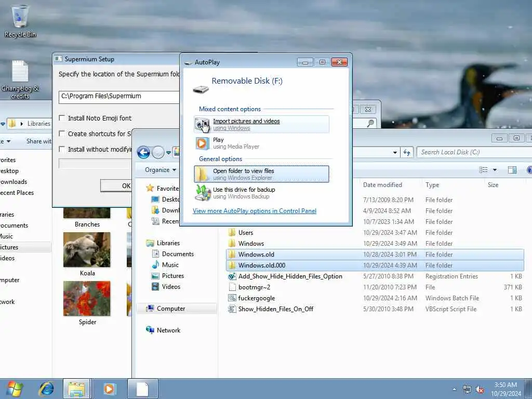Toggle the preview pane button
This screenshot has width=532, height=399.
[512, 170]
